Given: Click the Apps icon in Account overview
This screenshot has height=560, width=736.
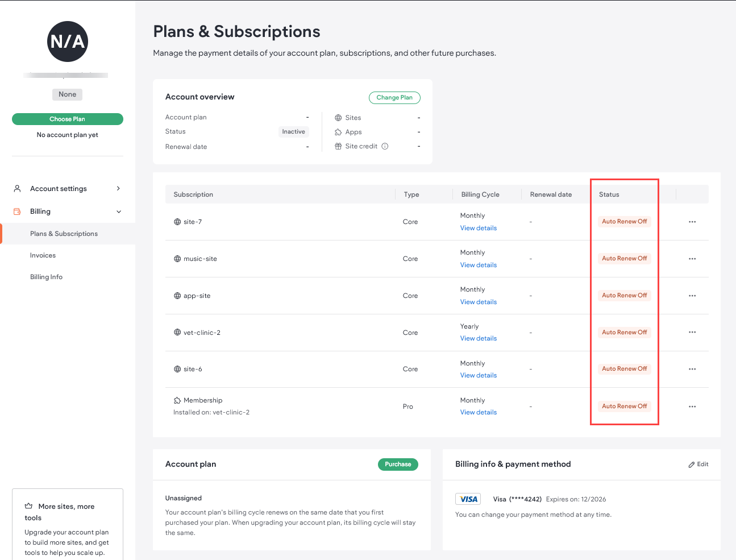Looking at the screenshot, I should (x=339, y=131).
